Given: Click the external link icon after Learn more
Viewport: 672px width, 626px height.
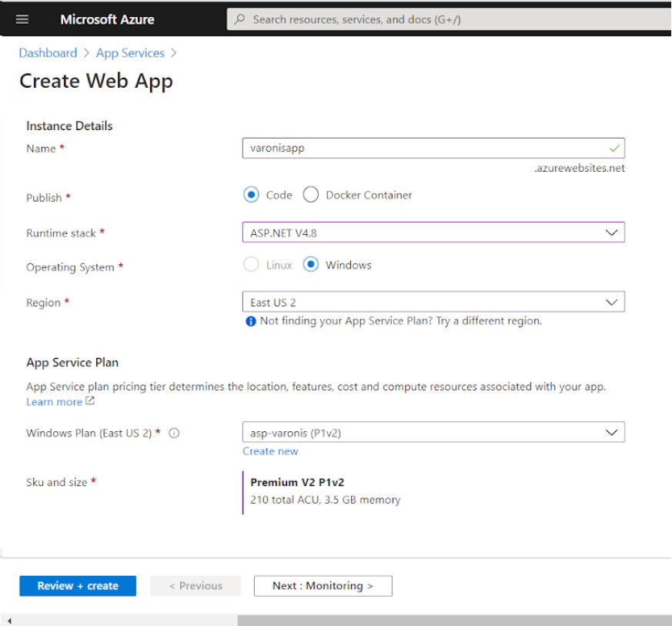Looking at the screenshot, I should click(90, 401).
